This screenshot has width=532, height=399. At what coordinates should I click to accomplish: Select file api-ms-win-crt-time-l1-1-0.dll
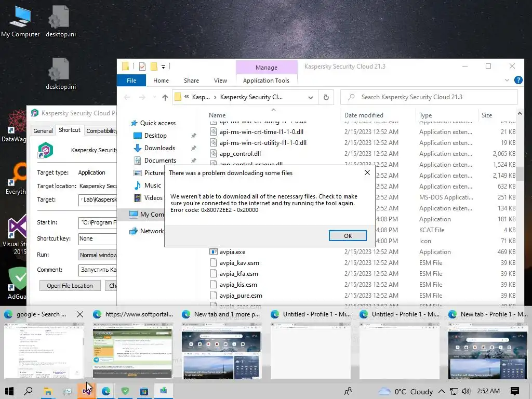click(x=261, y=132)
